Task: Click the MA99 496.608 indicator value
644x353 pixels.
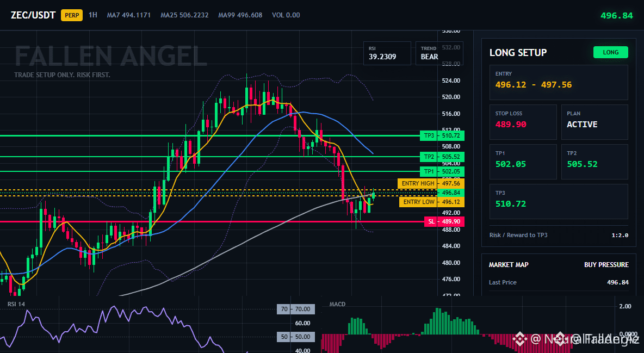Action: [240, 15]
